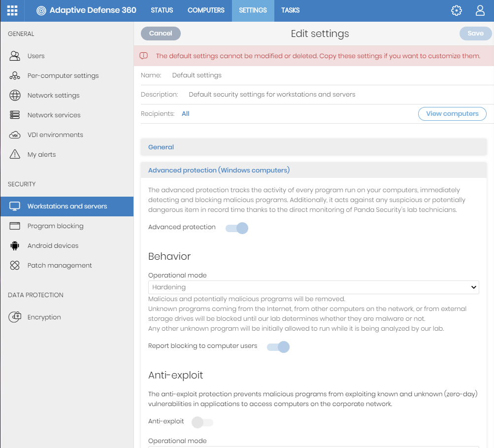Viewport: 494px width, 448px height.
Task: Expand the General settings section
Action: 161,147
